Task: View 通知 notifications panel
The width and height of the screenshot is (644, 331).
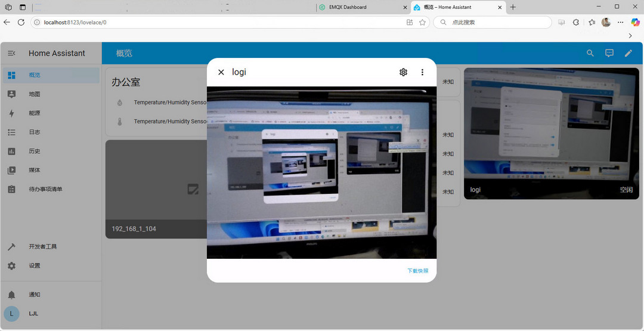Action: (x=35, y=295)
